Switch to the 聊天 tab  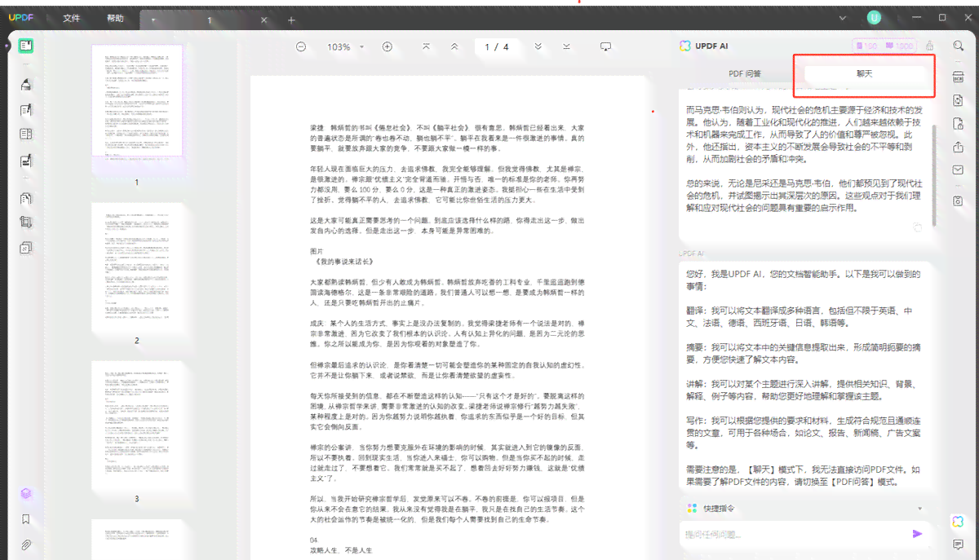pyautogui.click(x=865, y=73)
